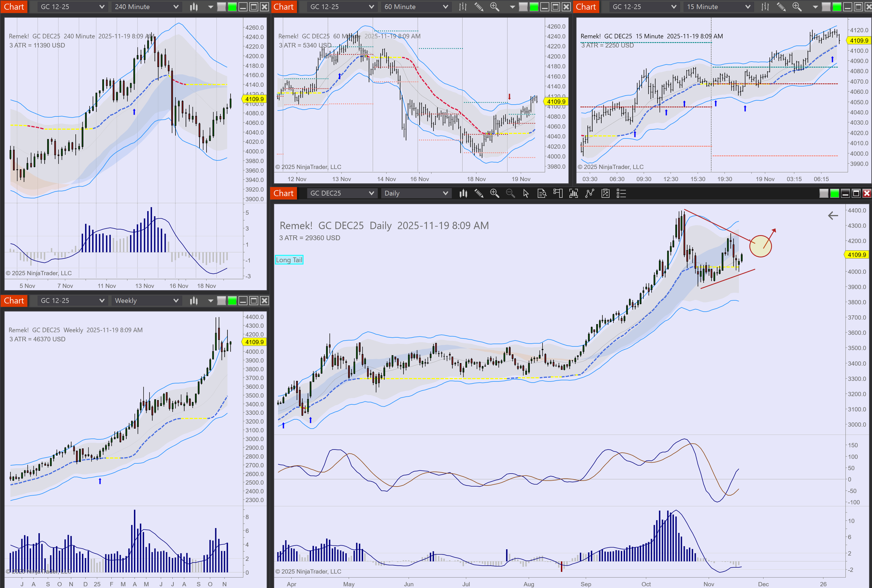Toggle gray link button on 240 Minute chart

tap(221, 7)
